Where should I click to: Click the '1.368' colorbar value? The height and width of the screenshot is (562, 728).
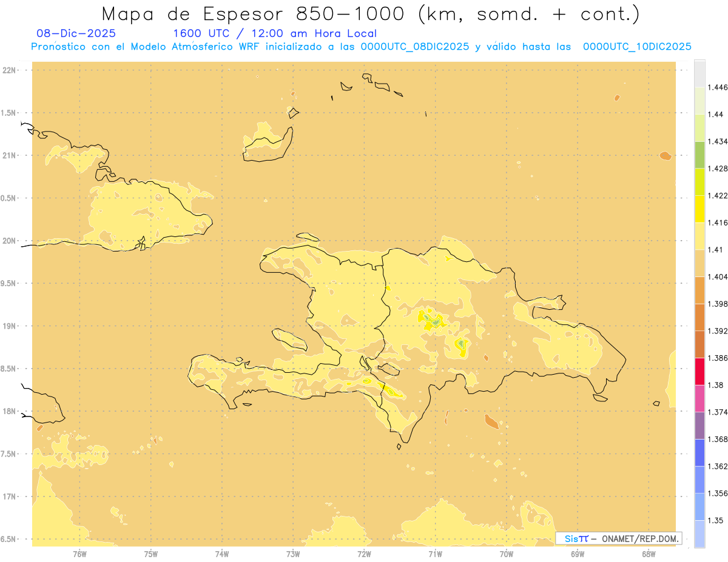(x=719, y=439)
